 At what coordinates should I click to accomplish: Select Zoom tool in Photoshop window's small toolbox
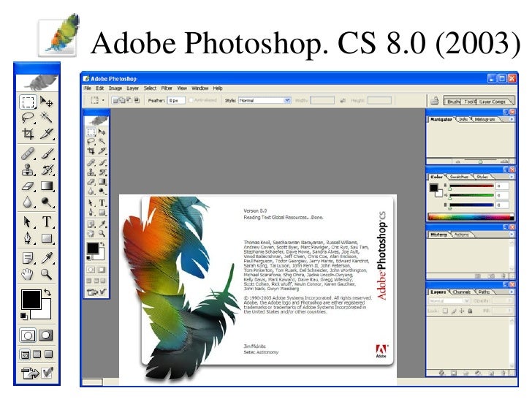click(102, 233)
